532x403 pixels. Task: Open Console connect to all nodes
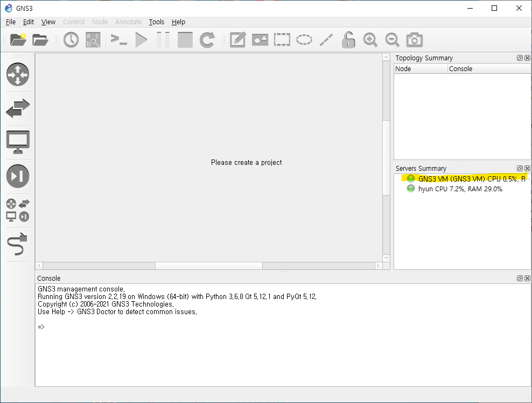(x=119, y=40)
